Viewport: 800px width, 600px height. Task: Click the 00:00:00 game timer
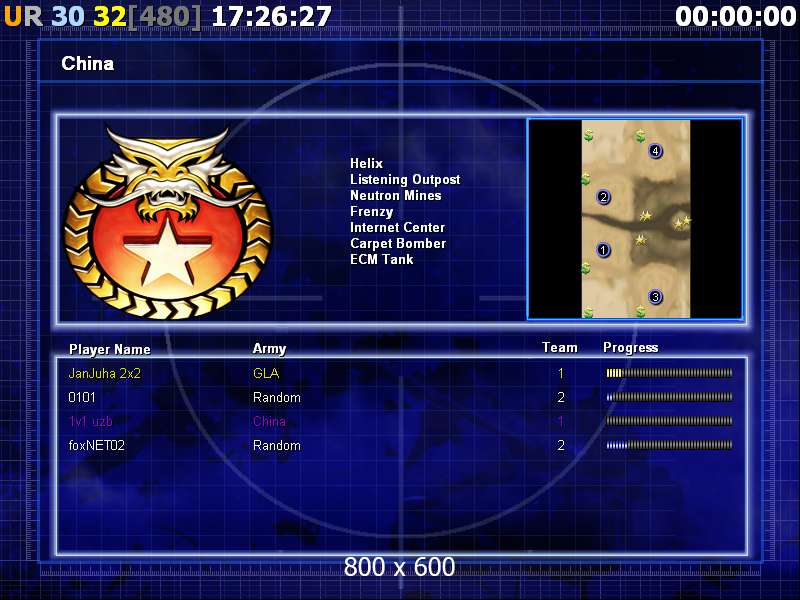pyautogui.click(x=735, y=16)
